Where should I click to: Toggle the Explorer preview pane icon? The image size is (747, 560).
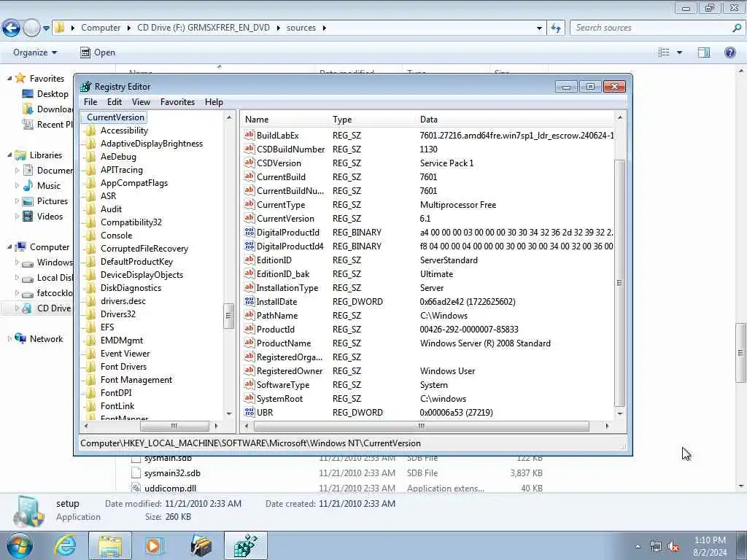tap(704, 52)
